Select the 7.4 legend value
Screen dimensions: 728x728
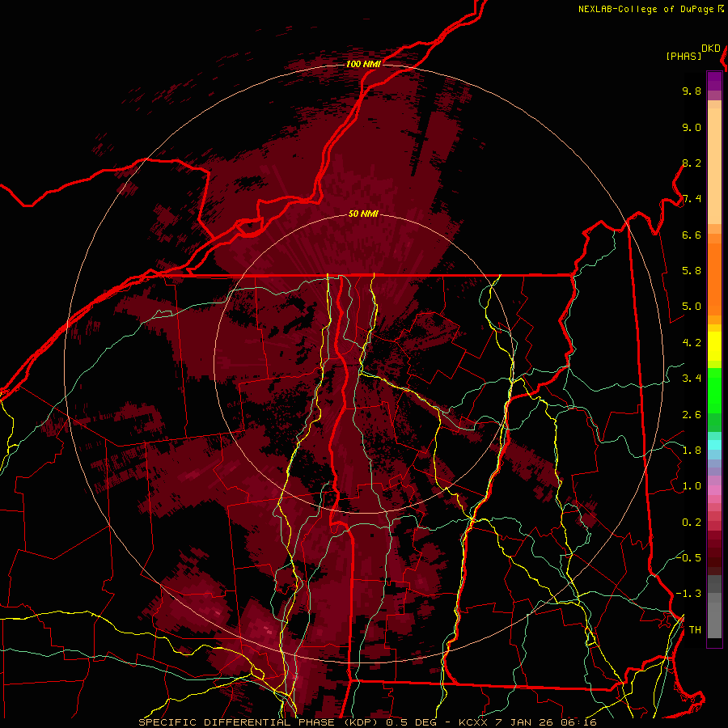click(692, 199)
